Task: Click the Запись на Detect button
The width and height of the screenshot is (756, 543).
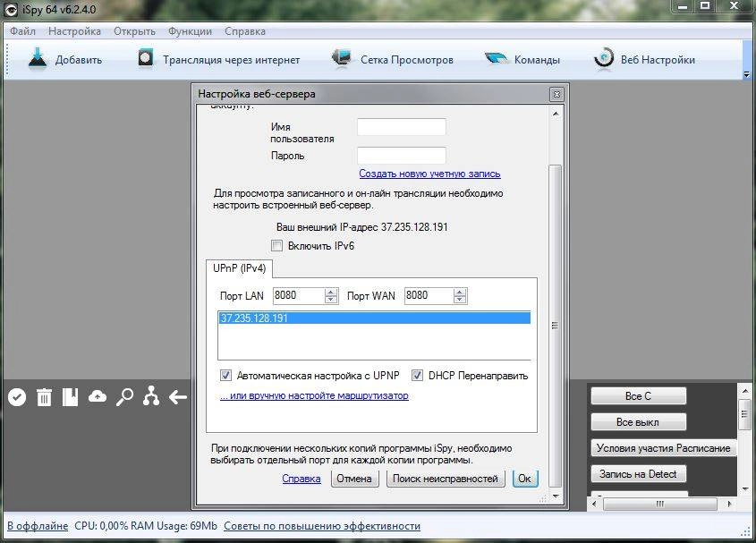Action: click(x=639, y=474)
